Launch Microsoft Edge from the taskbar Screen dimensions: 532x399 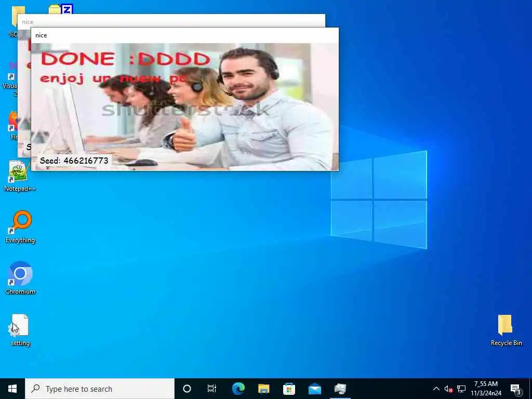[238, 389]
